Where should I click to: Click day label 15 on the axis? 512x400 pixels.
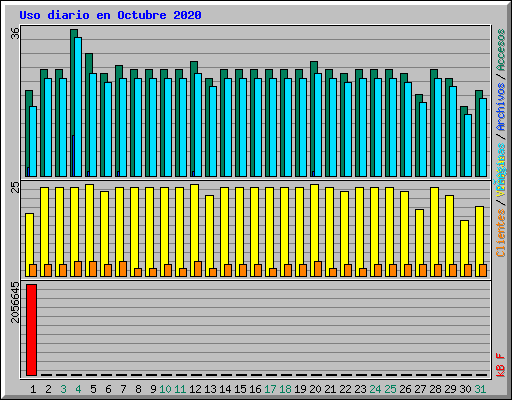(240, 389)
